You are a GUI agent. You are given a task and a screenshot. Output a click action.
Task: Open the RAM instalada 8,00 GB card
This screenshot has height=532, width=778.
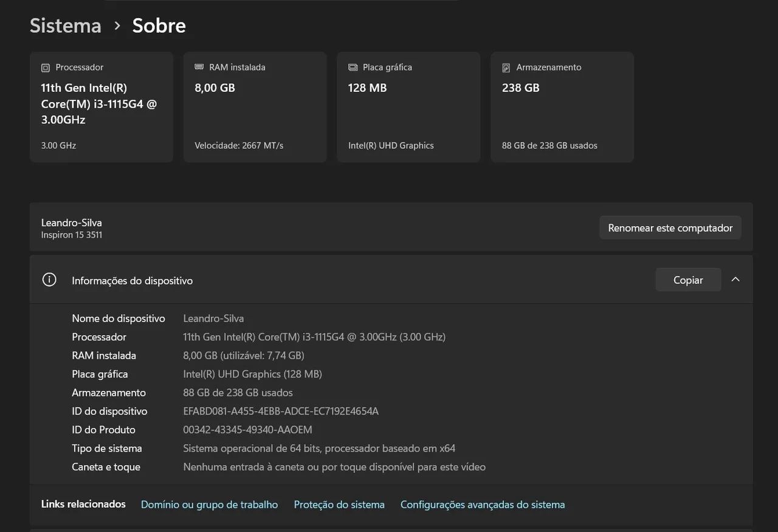(255, 107)
